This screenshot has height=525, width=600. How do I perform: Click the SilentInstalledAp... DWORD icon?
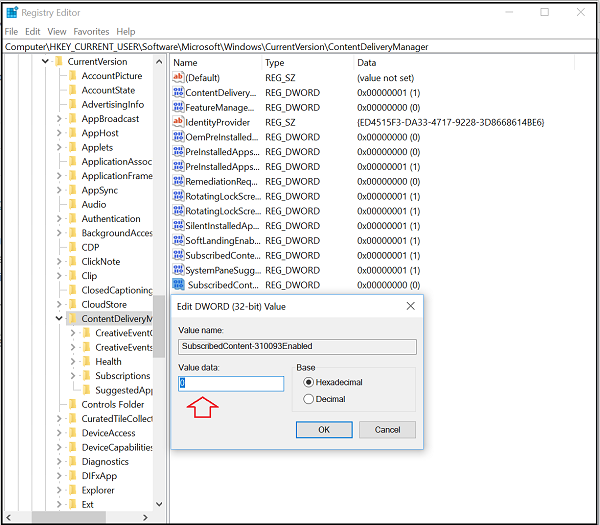click(x=178, y=225)
